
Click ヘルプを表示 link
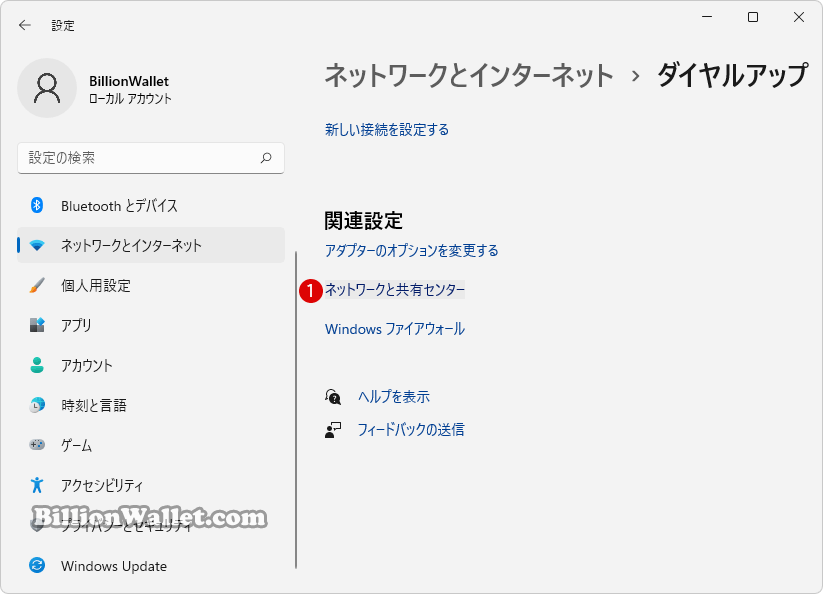point(394,397)
